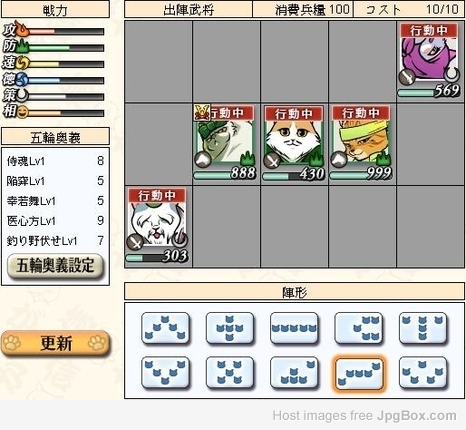Image resolution: width=466 pixels, height=430 pixels.
Task: Select the white cat general with 303 troops
Action: coord(157,225)
